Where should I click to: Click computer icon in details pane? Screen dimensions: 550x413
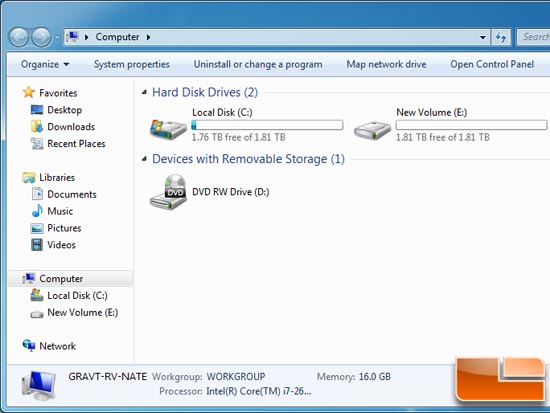pos(39,385)
